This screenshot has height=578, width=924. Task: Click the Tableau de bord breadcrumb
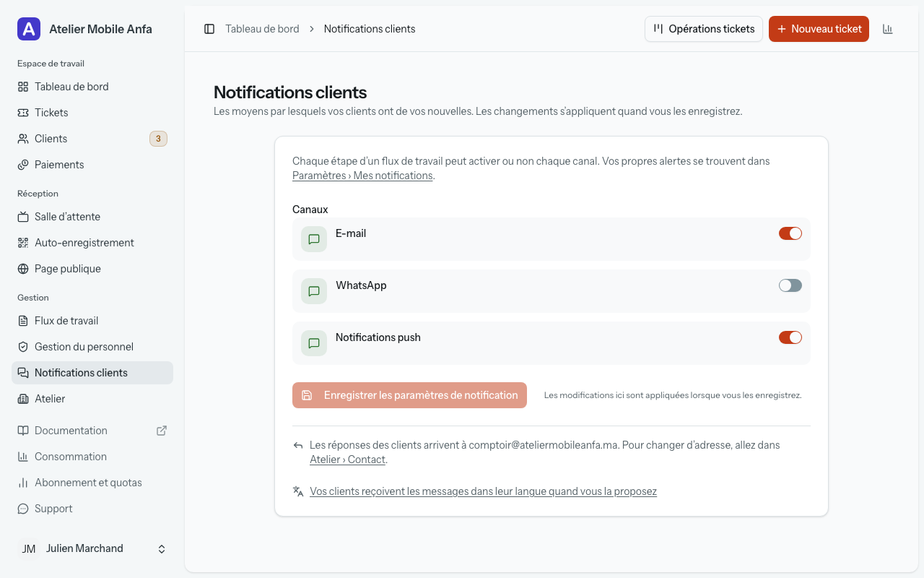click(x=262, y=29)
